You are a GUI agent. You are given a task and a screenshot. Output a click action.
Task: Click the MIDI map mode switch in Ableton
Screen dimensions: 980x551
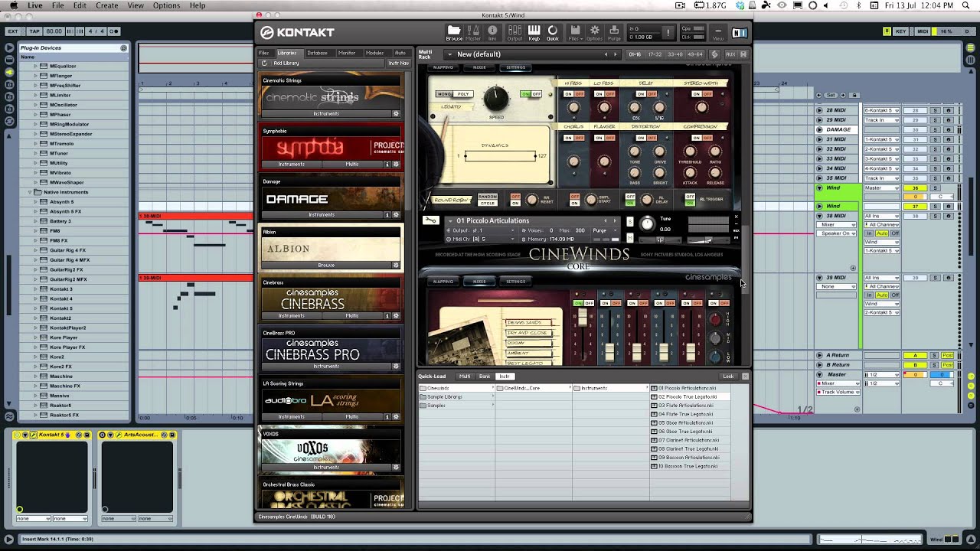(923, 31)
